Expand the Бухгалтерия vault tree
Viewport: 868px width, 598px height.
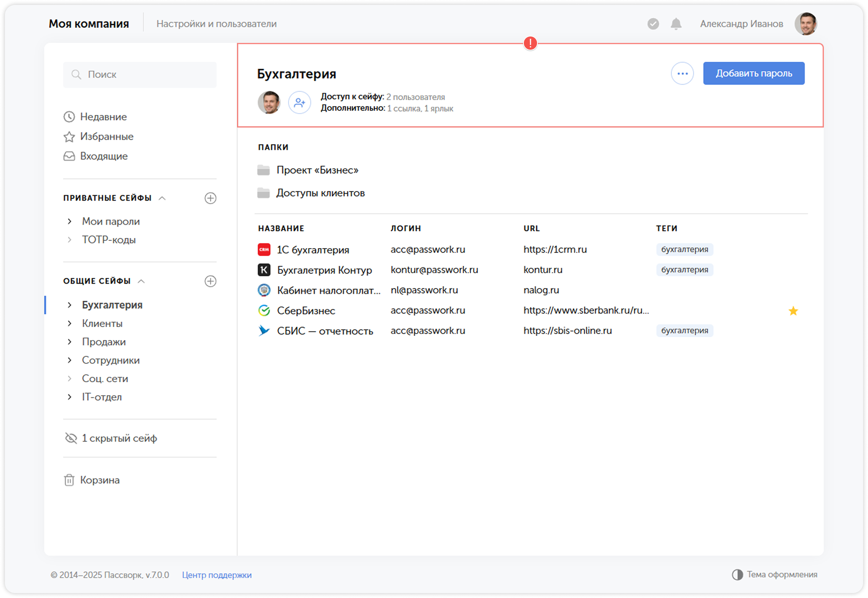pyautogui.click(x=69, y=305)
